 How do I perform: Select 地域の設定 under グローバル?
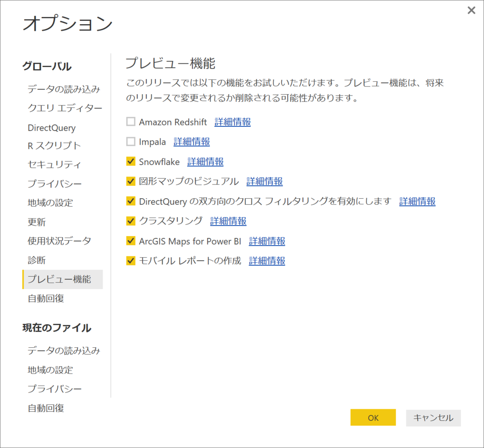pyautogui.click(x=50, y=202)
